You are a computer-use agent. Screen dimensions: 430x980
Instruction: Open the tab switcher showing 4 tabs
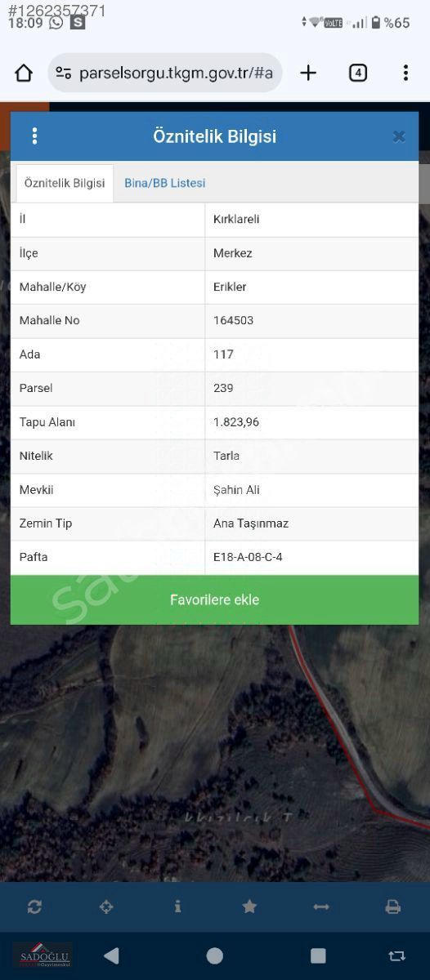[358, 73]
